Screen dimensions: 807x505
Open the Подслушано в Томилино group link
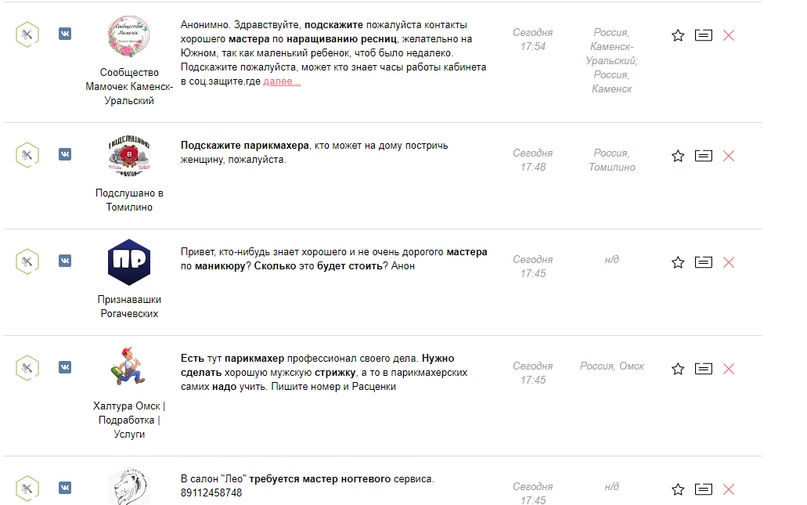point(129,200)
